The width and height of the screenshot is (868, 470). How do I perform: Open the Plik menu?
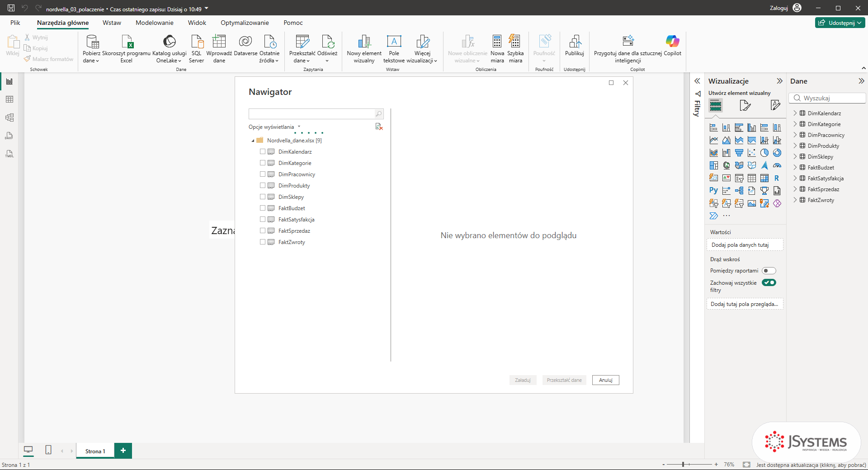tap(15, 23)
